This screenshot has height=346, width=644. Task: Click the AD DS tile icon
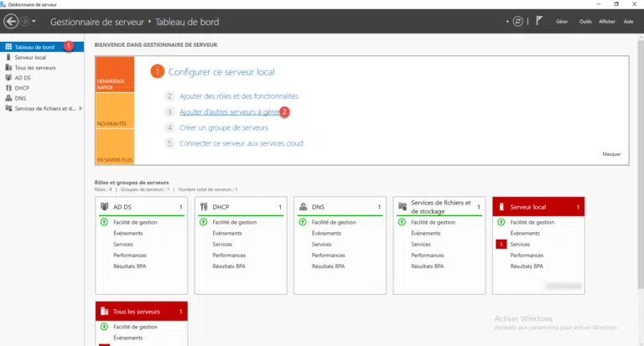pos(105,206)
